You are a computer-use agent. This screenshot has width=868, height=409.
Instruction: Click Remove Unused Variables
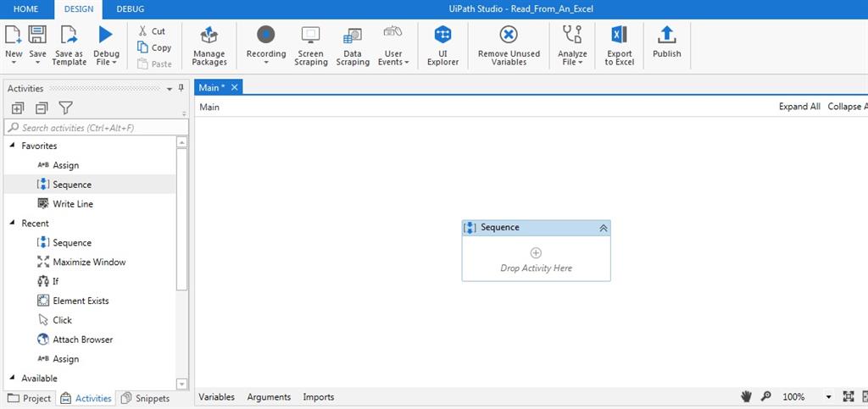pos(509,47)
